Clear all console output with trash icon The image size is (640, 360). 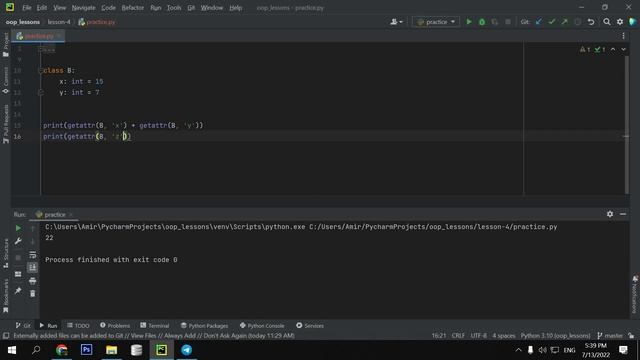[x=33, y=293]
